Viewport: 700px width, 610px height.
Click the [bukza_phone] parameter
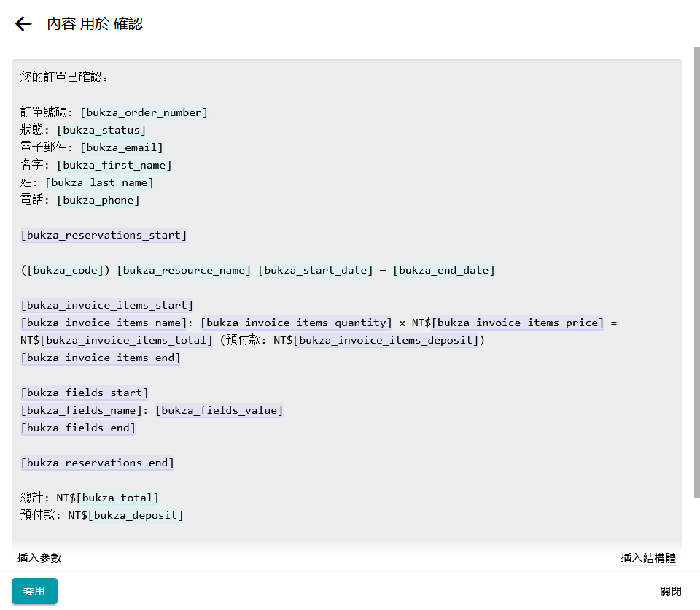click(x=98, y=200)
